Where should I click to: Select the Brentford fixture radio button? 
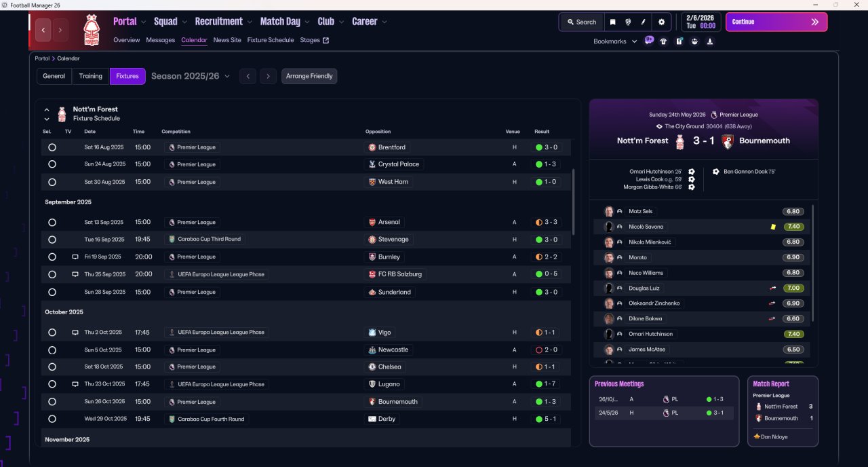[x=52, y=147]
